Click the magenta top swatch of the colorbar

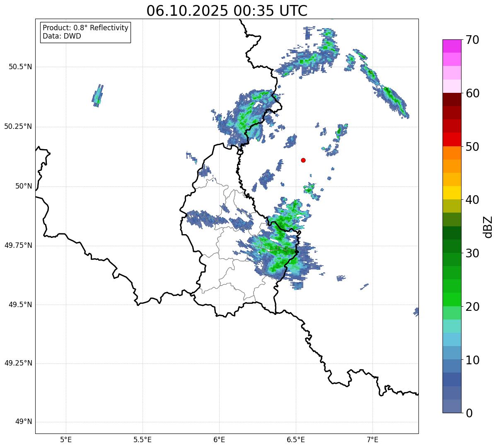pos(452,46)
